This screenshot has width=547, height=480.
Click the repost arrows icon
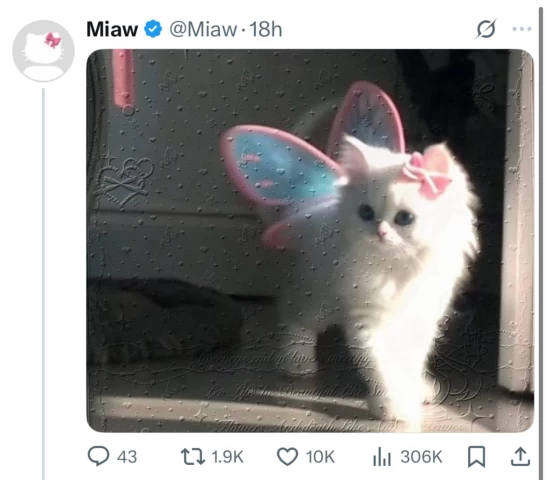[193, 457]
